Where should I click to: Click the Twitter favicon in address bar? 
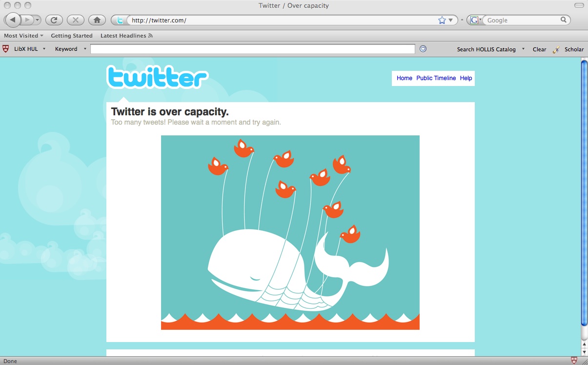click(x=120, y=20)
